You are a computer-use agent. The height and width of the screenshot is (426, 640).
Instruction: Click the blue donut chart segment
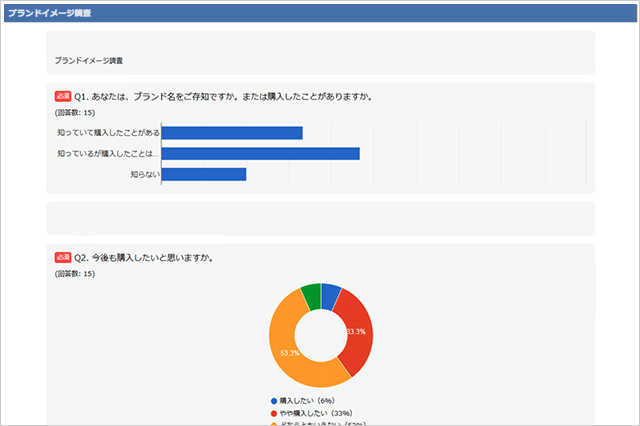pyautogui.click(x=330, y=296)
